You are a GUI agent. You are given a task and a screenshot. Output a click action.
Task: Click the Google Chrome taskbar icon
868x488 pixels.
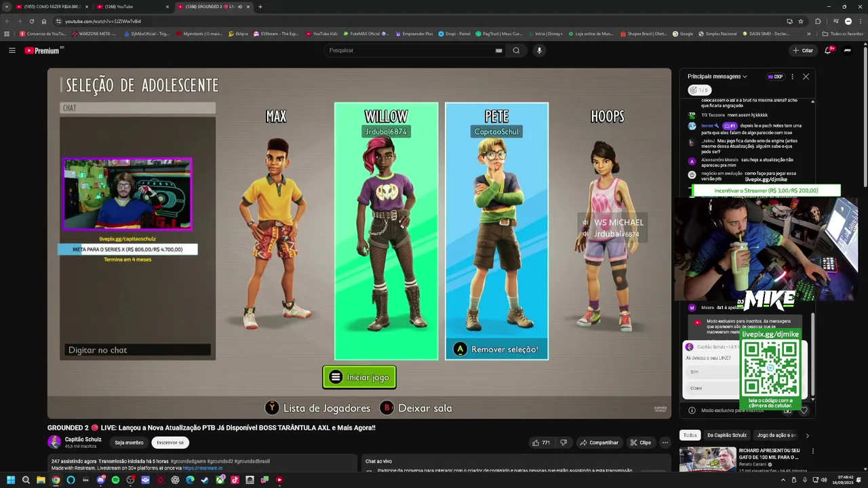coord(56,480)
